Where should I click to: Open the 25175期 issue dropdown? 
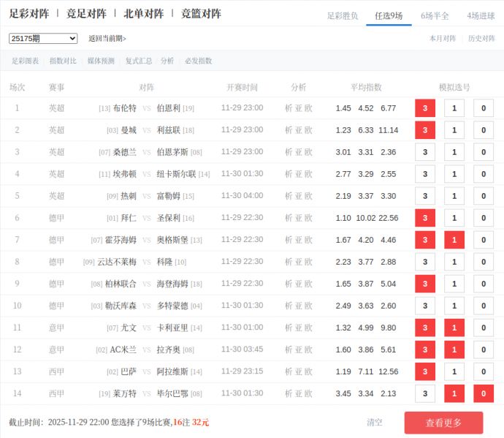[43, 38]
